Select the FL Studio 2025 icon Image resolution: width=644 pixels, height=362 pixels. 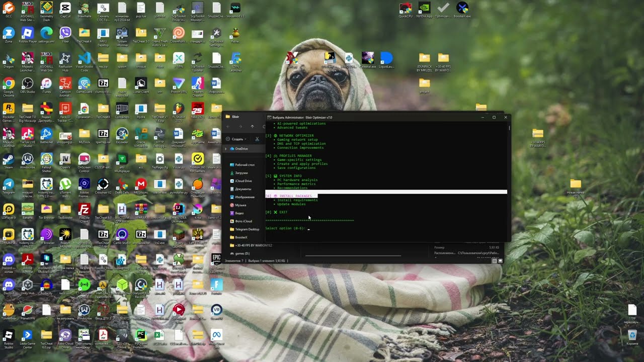(179, 112)
